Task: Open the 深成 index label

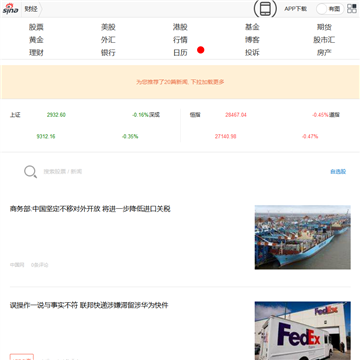Action: pyautogui.click(x=154, y=115)
